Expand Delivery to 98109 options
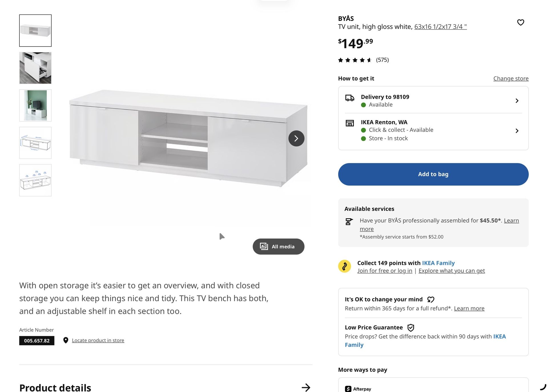This screenshot has width=548, height=392. (517, 101)
